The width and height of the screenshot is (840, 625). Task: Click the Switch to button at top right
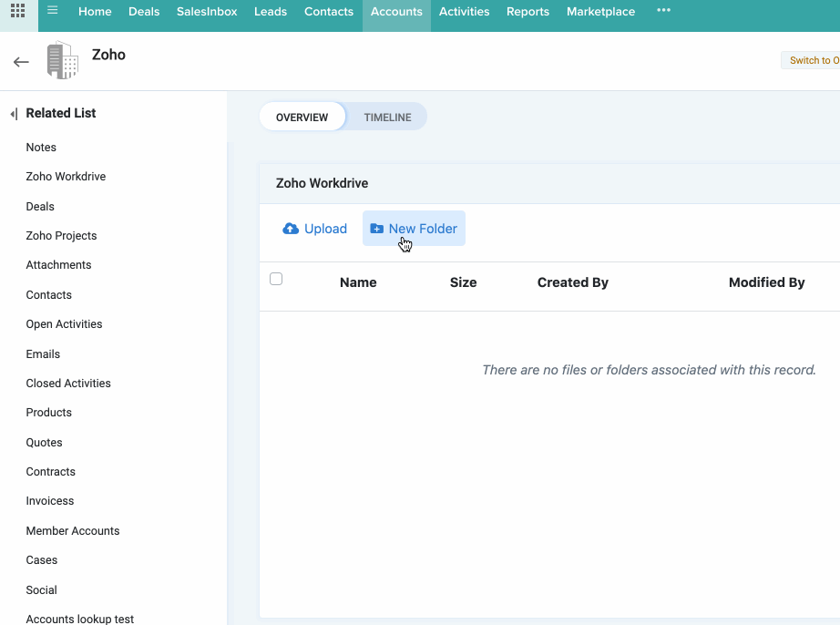tap(811, 60)
